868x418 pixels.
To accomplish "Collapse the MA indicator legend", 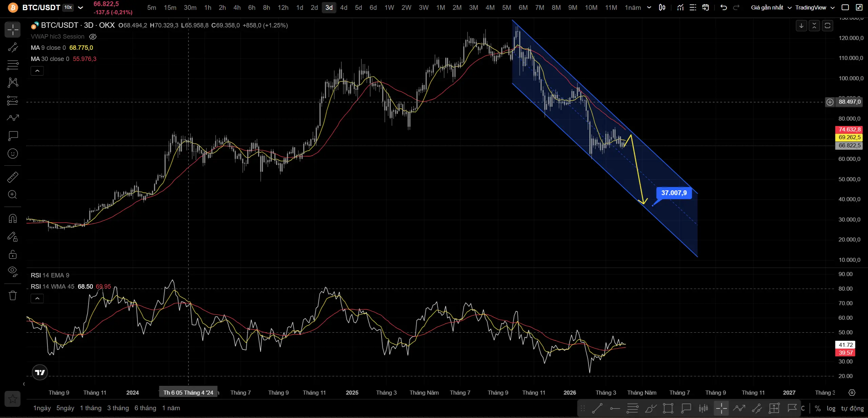I will (x=37, y=71).
